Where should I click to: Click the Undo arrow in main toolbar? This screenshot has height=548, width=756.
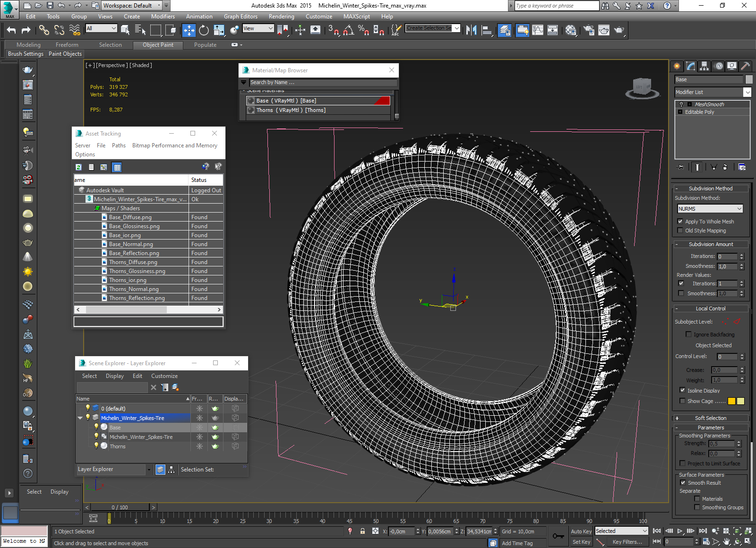(11, 30)
